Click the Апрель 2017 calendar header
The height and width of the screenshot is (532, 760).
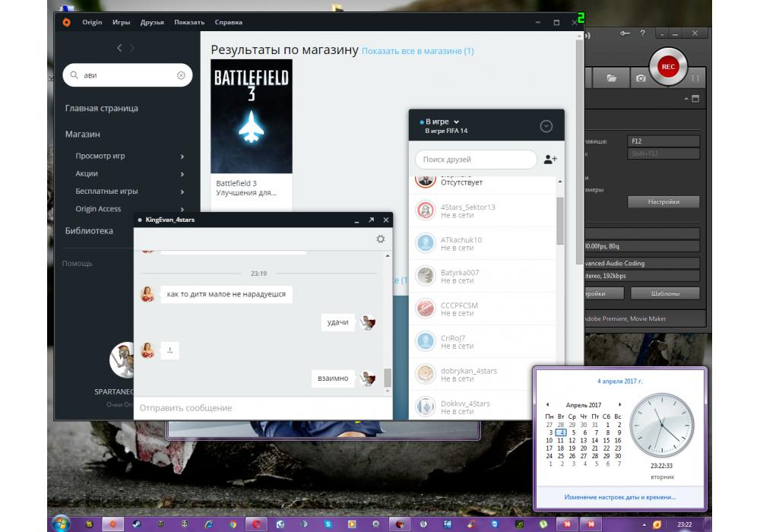click(x=584, y=404)
